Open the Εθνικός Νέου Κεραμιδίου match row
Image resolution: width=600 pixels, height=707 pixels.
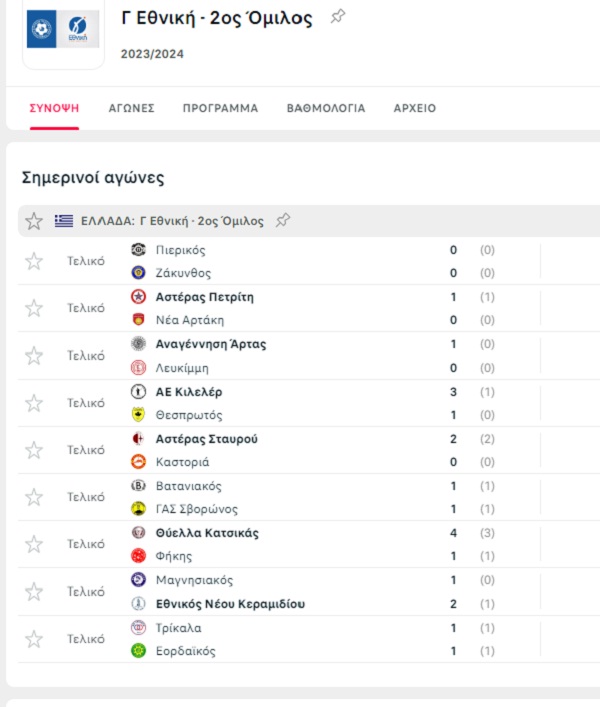coord(300,592)
